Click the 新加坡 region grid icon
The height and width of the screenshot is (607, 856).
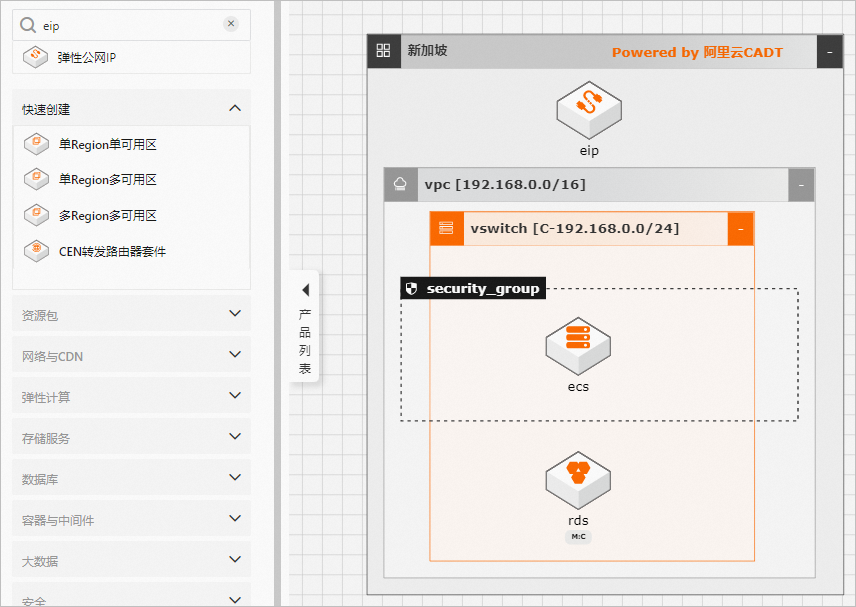pos(384,51)
